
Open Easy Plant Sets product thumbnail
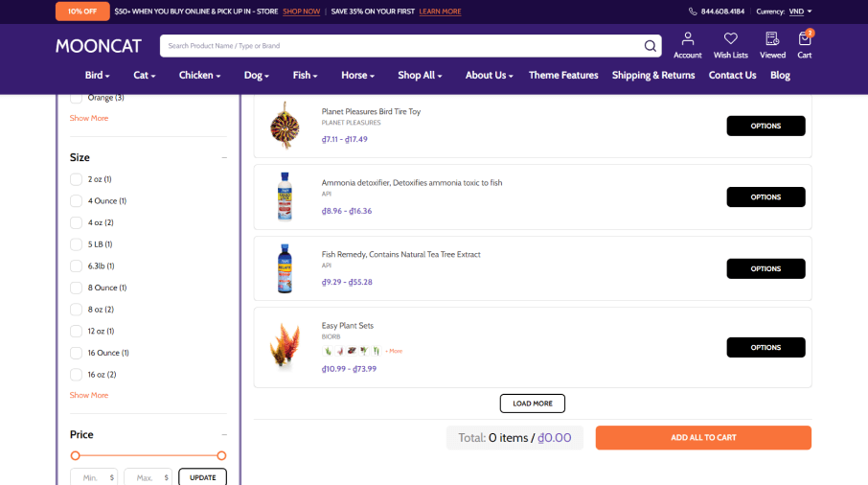[x=285, y=347]
